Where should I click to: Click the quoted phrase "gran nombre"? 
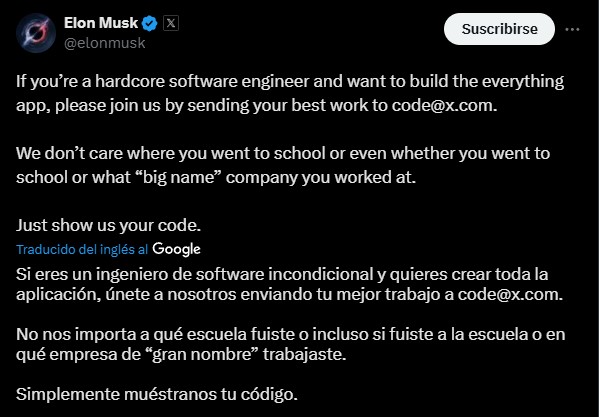pyautogui.click(x=202, y=354)
